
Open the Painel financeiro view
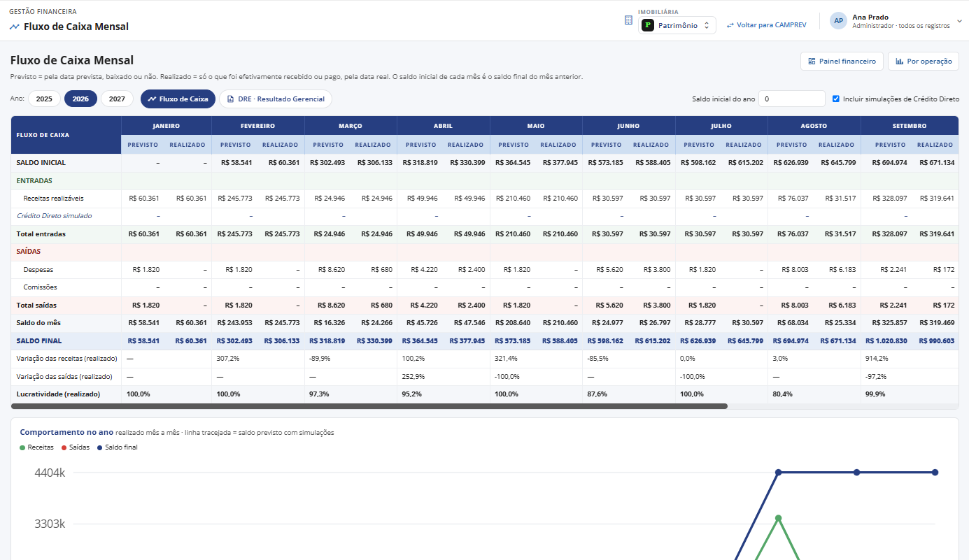(842, 62)
